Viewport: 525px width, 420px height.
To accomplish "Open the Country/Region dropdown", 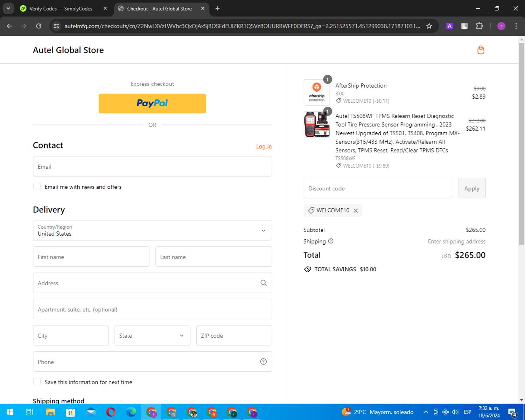I will 152,230.
